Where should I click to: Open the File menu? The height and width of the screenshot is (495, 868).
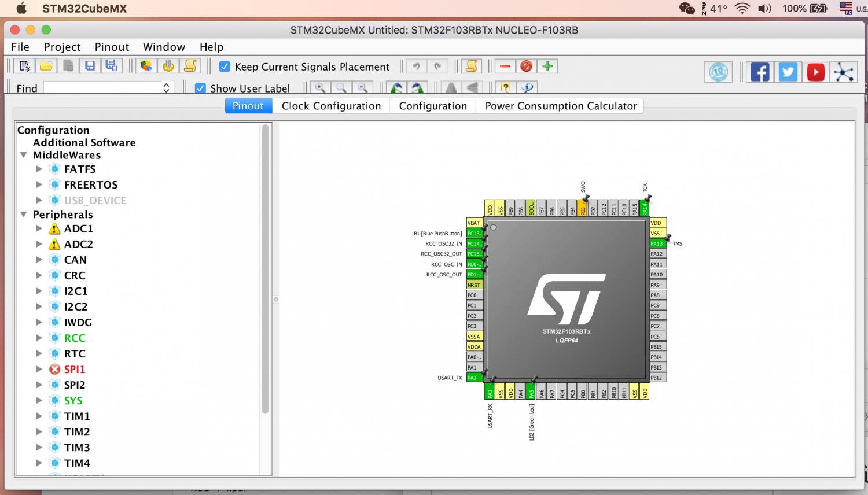click(20, 47)
